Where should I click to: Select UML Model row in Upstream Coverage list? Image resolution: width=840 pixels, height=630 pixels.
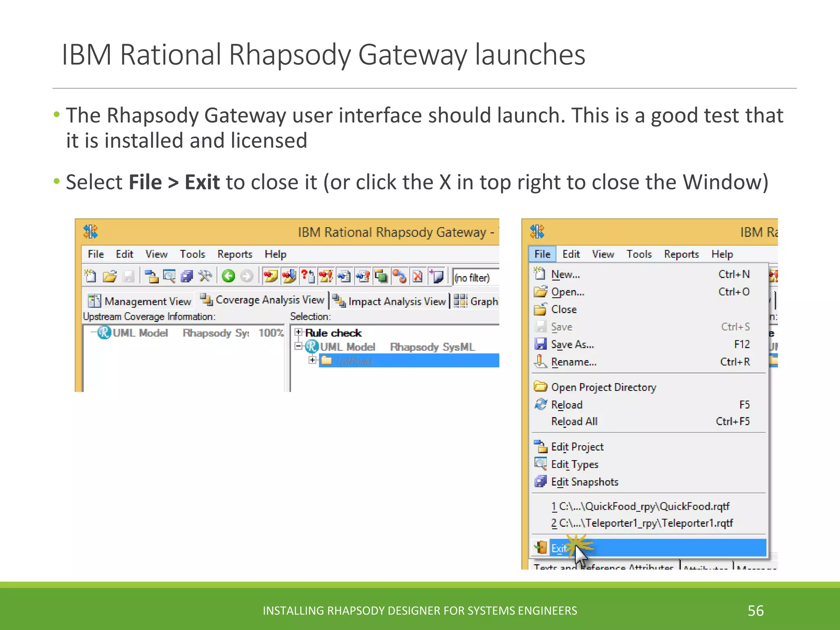click(x=183, y=333)
